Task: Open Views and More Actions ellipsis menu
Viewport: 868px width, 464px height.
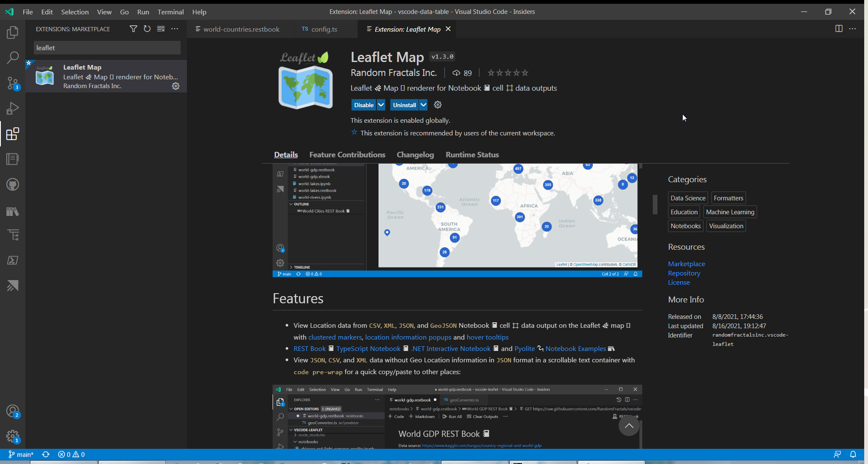Action: pos(175,29)
